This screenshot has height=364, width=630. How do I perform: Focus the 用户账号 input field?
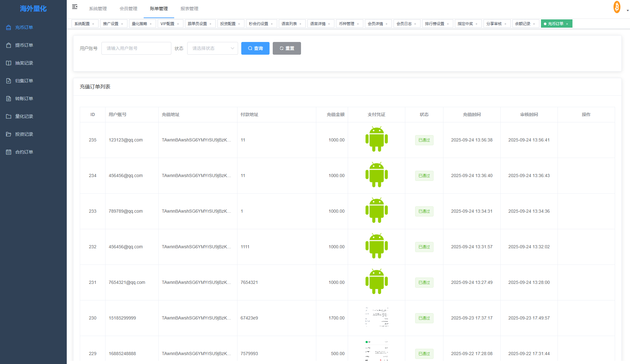[136, 48]
